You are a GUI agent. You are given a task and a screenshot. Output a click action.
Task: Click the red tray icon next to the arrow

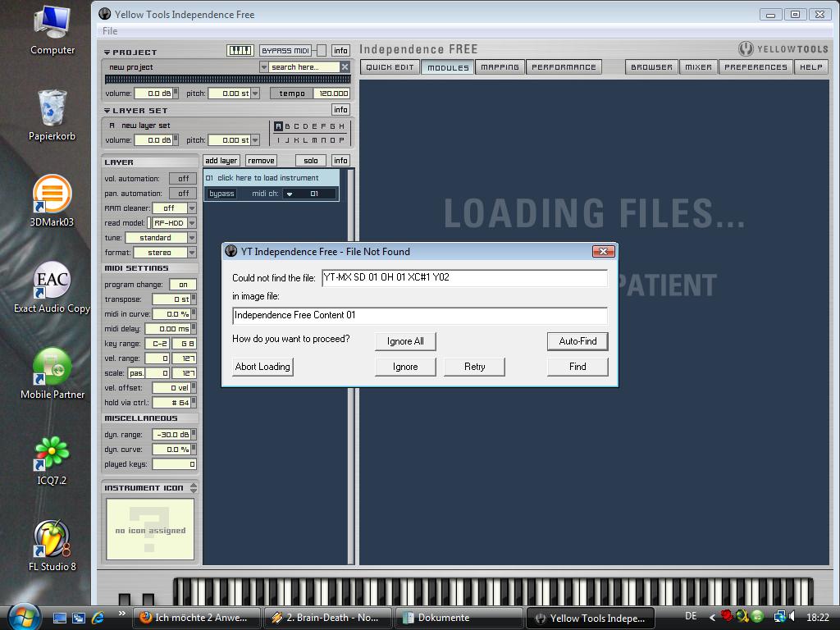[727, 616]
